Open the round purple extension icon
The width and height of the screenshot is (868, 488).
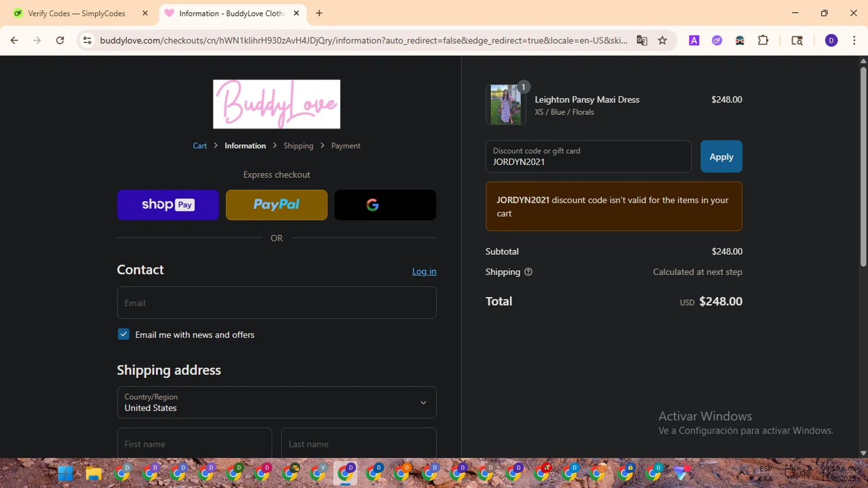click(717, 41)
